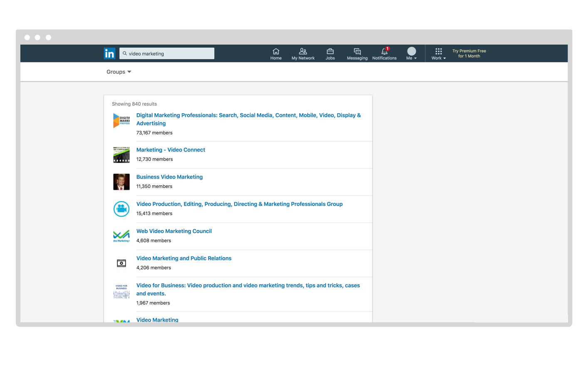Open the Messaging icon
588x372 pixels.
click(357, 52)
